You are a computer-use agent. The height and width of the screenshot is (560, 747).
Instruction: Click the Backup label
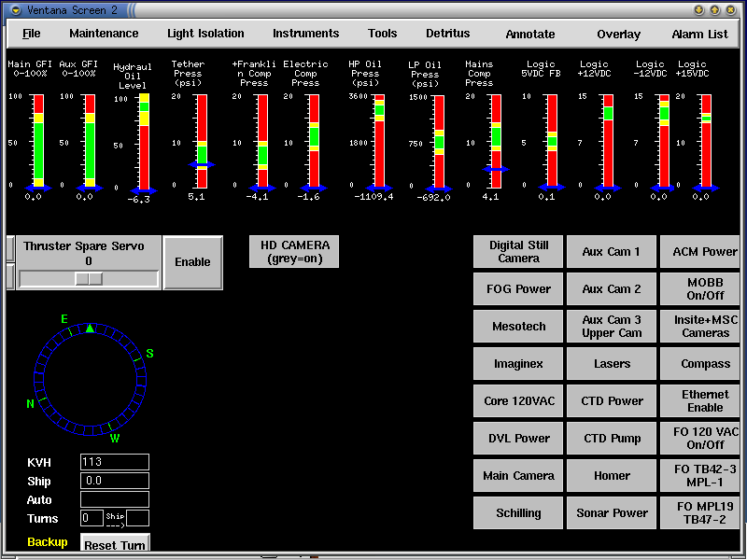[x=48, y=542]
